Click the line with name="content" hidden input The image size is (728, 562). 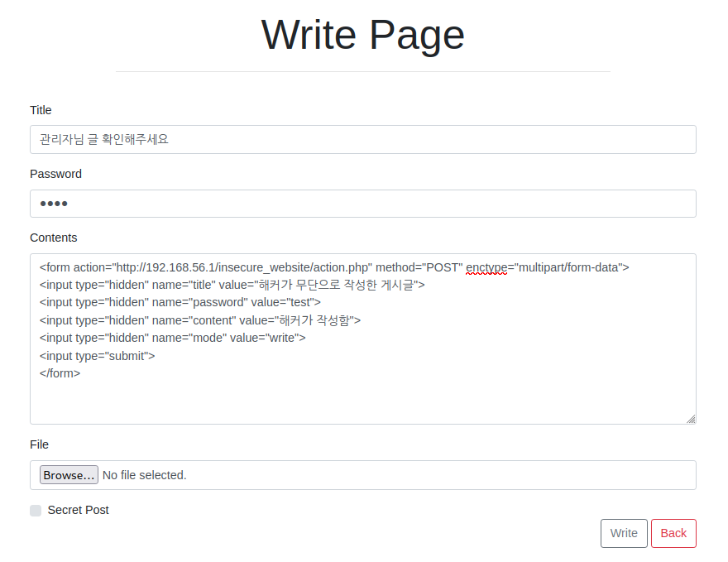(x=200, y=320)
